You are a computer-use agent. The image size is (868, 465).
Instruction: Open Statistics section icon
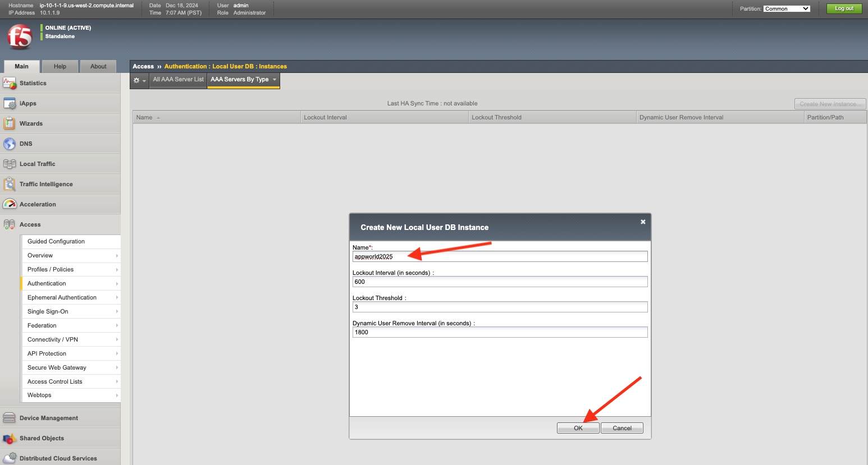(10, 83)
